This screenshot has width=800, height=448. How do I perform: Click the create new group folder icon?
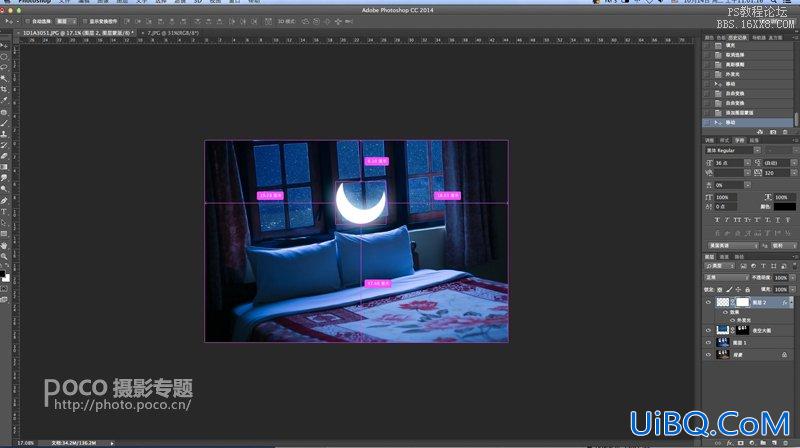pos(763,443)
